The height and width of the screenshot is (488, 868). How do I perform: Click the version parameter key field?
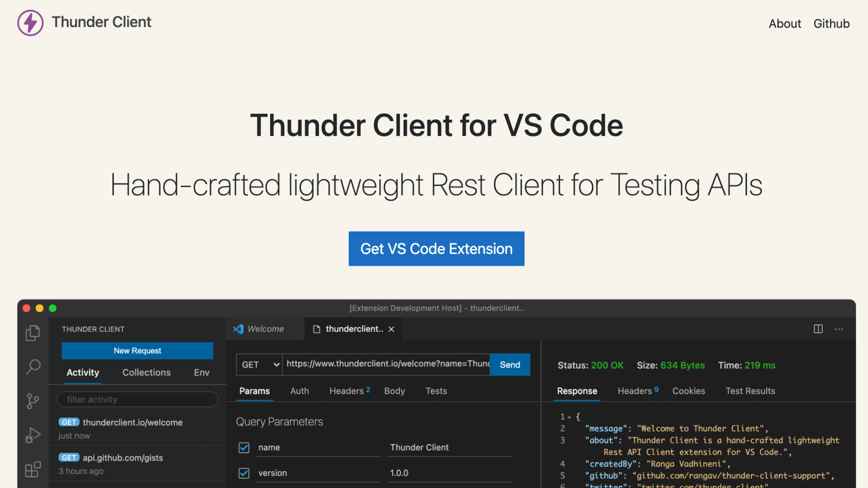tap(318, 473)
